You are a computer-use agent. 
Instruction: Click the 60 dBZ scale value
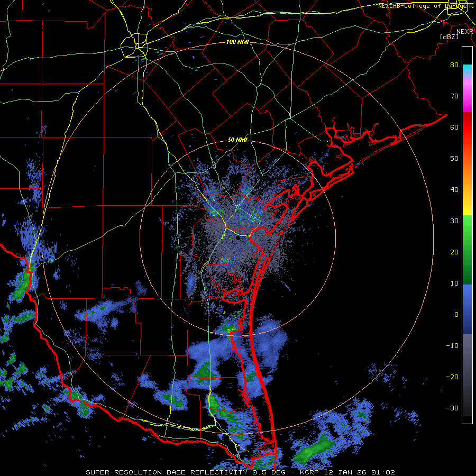coord(454,127)
